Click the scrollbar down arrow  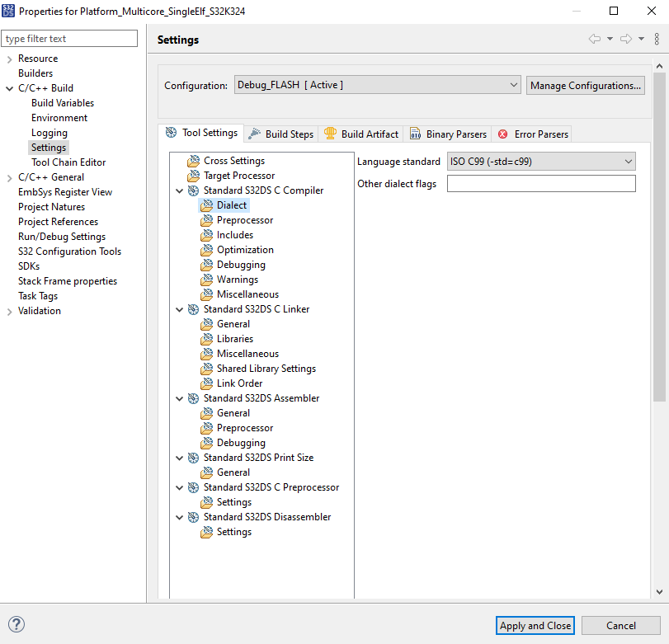[660, 592]
